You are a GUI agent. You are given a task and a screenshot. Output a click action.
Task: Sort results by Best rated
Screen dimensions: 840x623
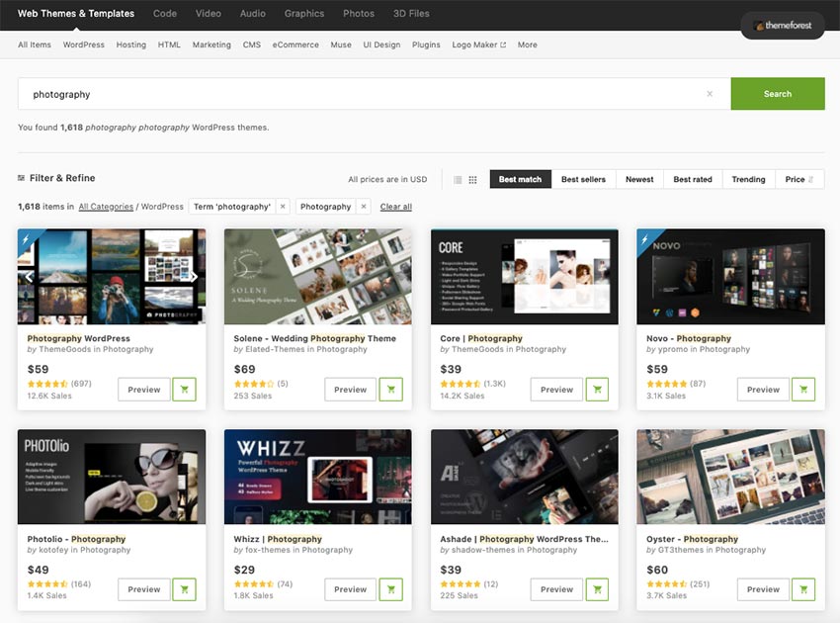click(x=693, y=179)
